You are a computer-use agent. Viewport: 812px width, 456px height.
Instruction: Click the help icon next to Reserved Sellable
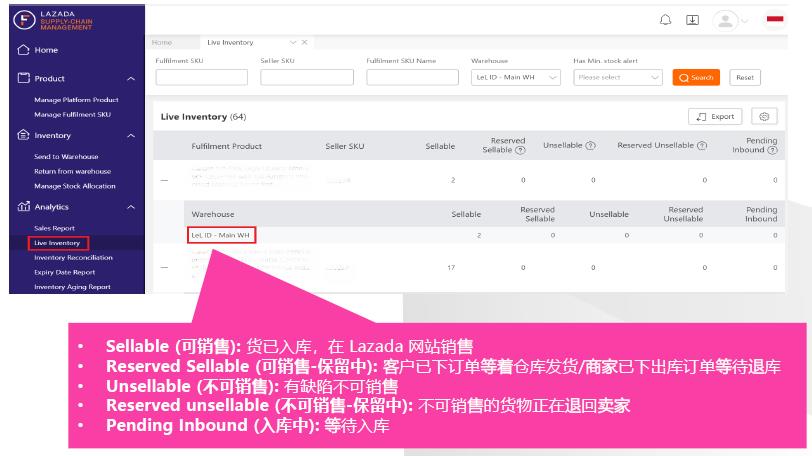click(x=520, y=150)
